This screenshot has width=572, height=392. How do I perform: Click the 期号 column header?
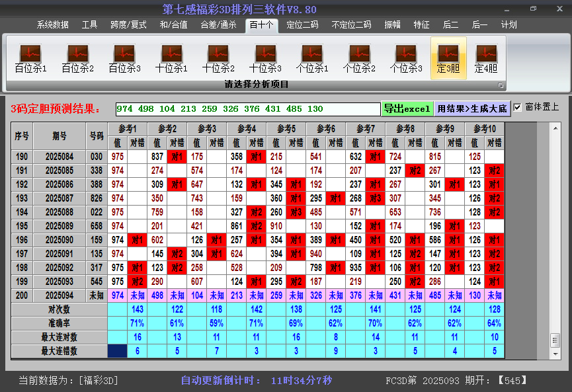pyautogui.click(x=60, y=136)
